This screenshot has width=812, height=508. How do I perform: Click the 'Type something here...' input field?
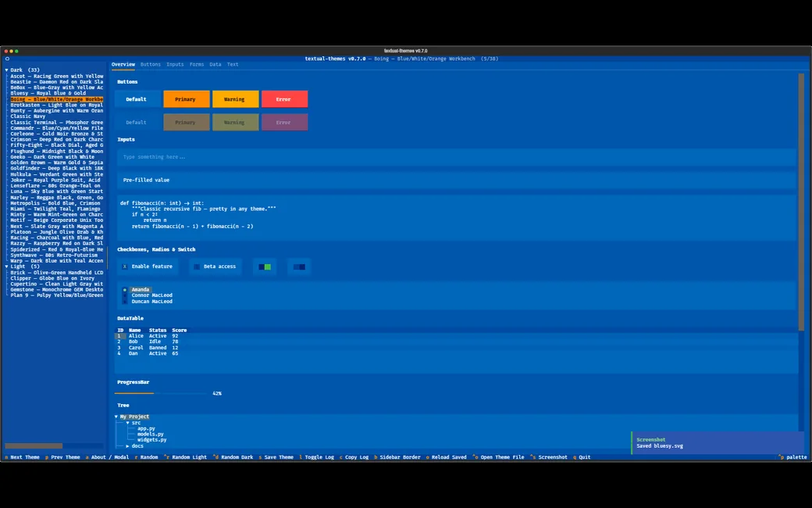456,157
